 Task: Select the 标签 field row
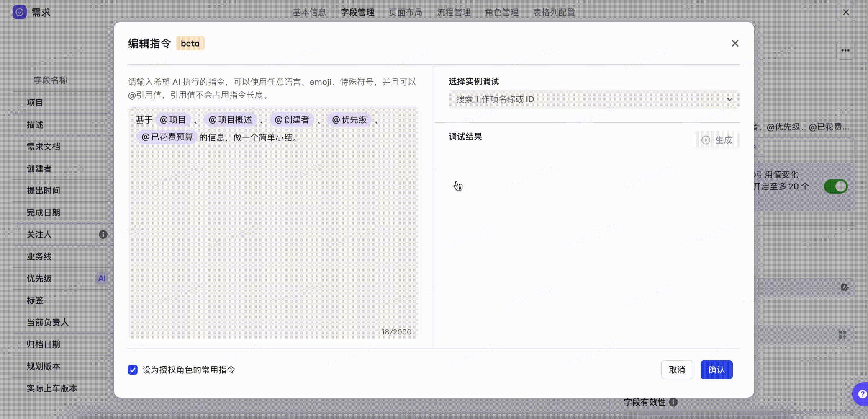point(63,300)
